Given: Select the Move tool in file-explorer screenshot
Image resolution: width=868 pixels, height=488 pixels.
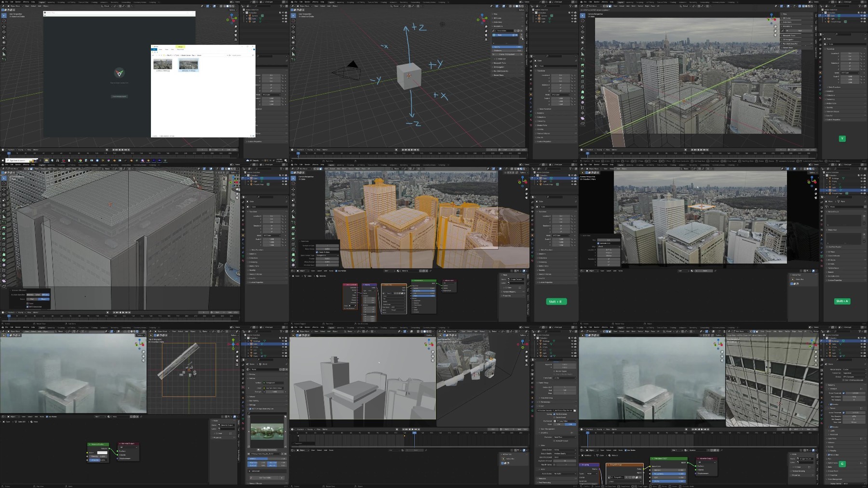Looking at the screenshot, I should coord(4,27).
